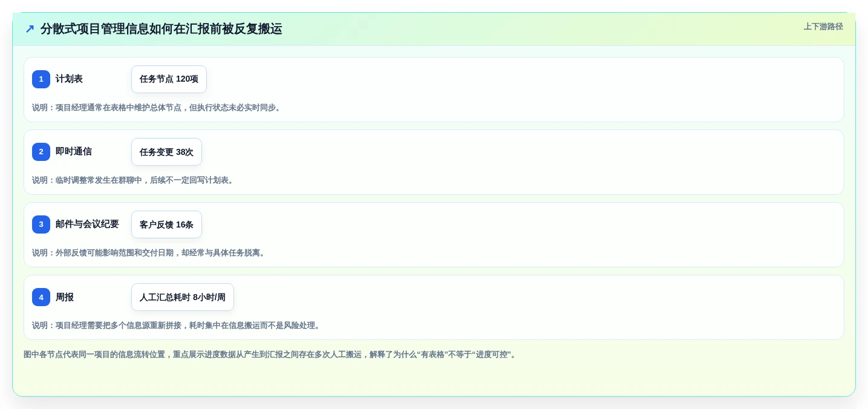Click the title 分散式项目管理信息如何在汇报前被反复搬运
Image resolution: width=868 pixels, height=409 pixels.
[x=161, y=29]
